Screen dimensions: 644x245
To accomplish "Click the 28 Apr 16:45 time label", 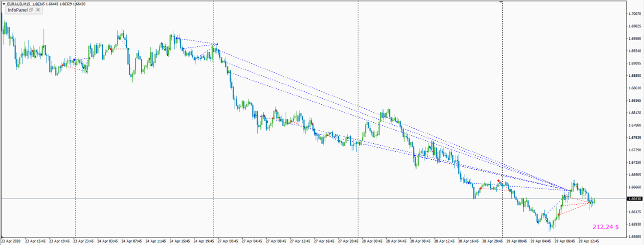I will pos(469,241).
